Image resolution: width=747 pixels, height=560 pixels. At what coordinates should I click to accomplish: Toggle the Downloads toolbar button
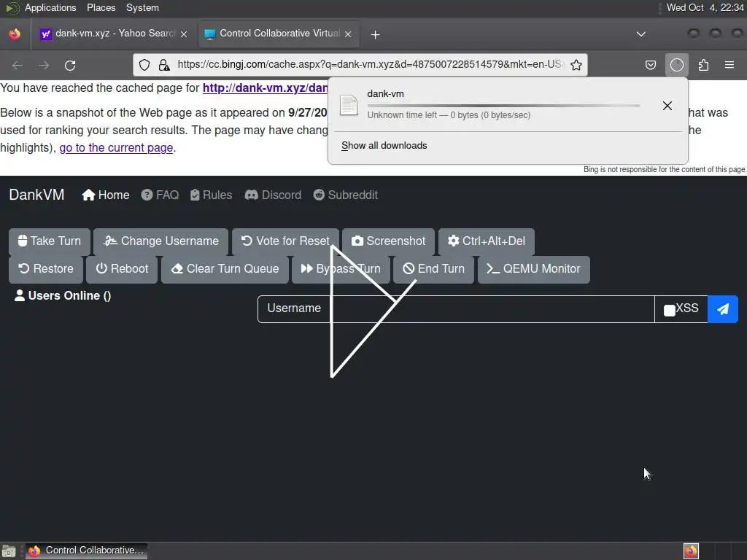click(x=677, y=65)
